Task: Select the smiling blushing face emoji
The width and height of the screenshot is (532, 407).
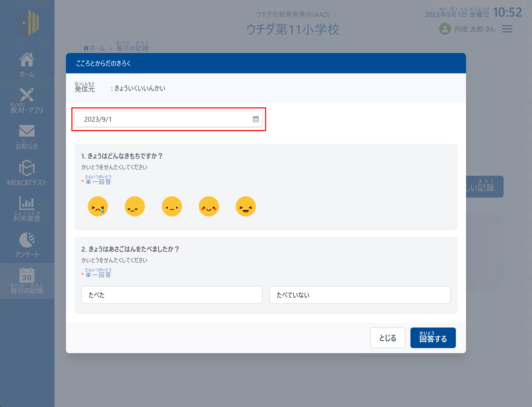Action: click(x=209, y=206)
